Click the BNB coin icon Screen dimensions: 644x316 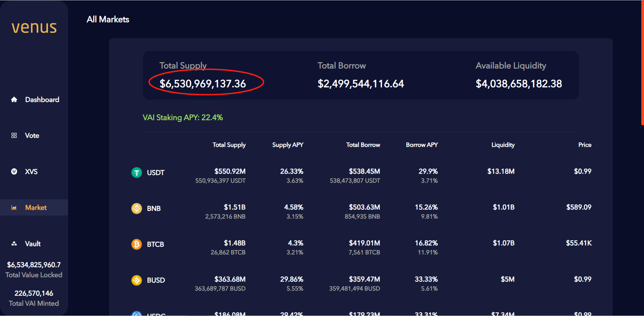coord(137,208)
